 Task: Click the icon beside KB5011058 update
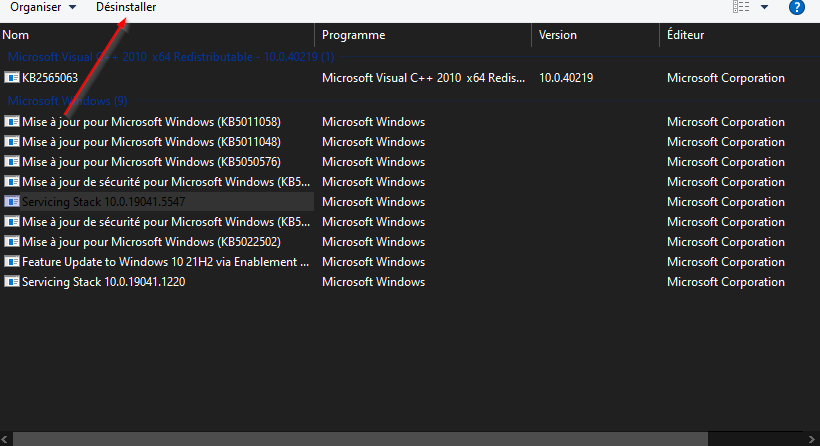(x=12, y=122)
